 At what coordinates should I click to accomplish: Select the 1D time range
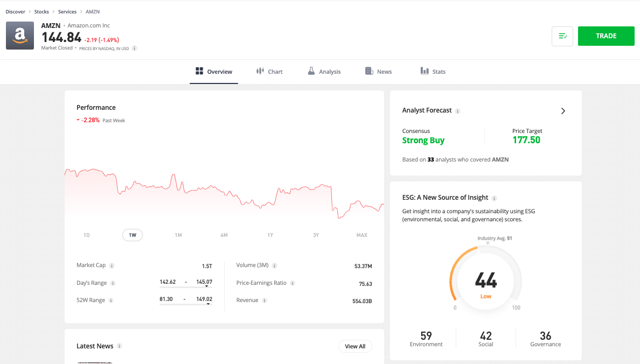(87, 235)
